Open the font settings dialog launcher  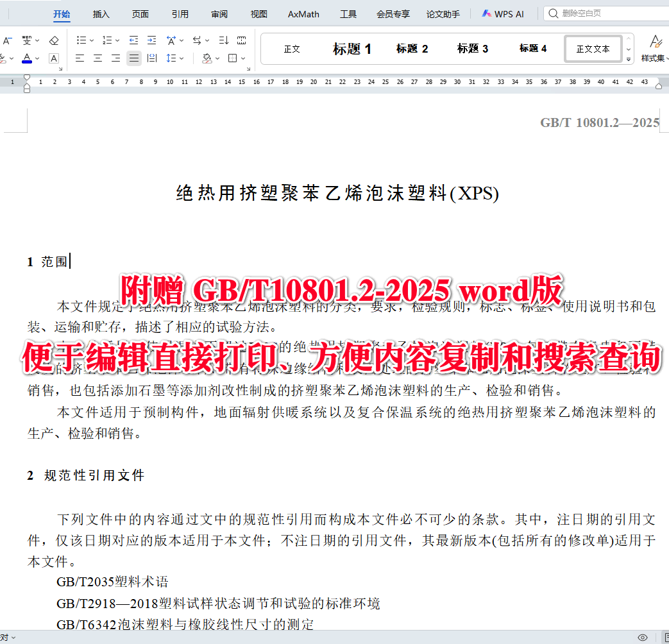[60, 68]
